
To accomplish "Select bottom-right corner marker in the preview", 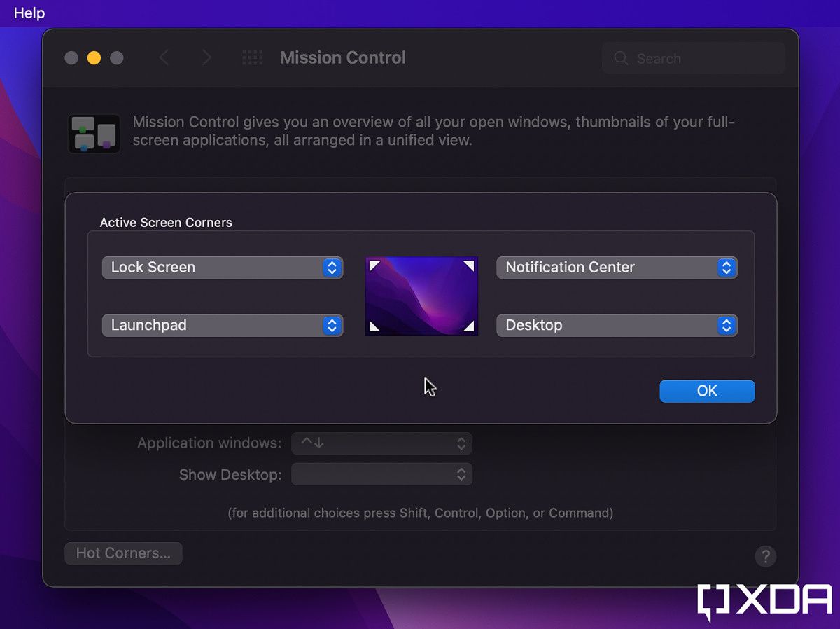I will (469, 326).
